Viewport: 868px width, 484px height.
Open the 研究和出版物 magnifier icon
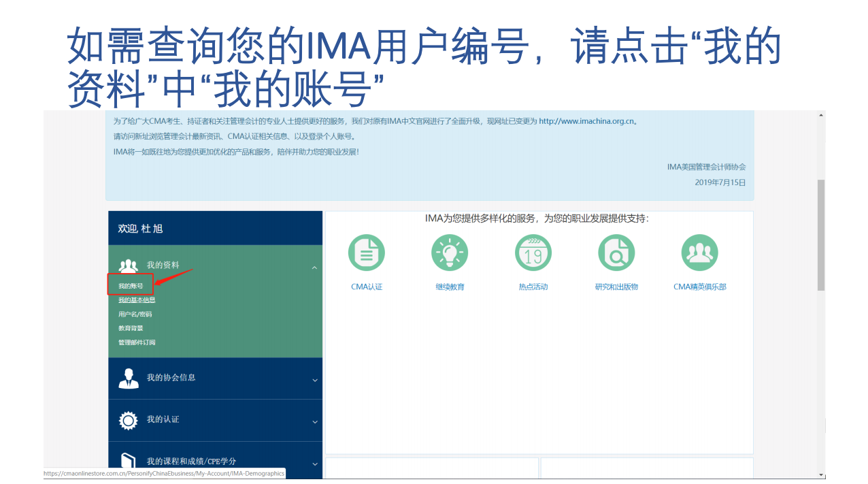click(616, 252)
